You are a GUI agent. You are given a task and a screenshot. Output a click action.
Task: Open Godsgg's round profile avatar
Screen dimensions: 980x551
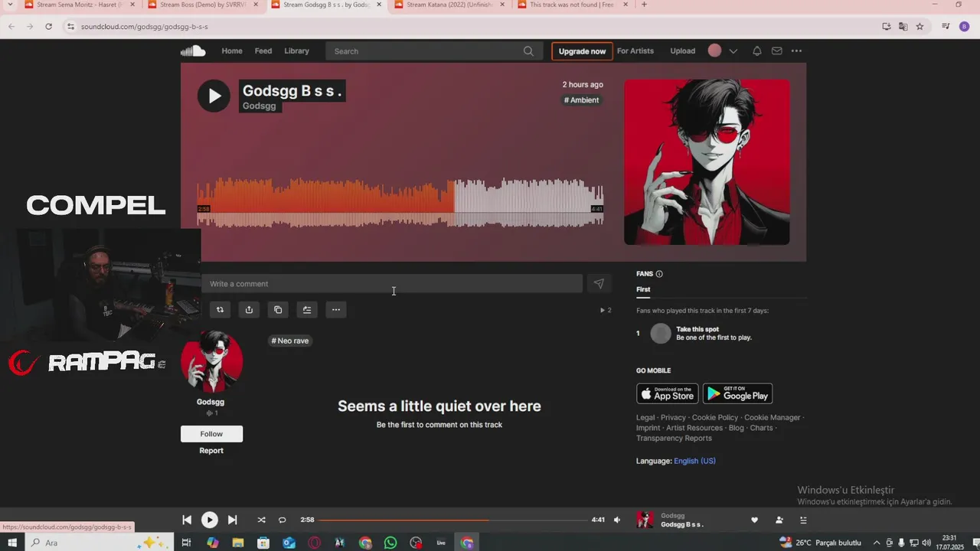coord(211,362)
